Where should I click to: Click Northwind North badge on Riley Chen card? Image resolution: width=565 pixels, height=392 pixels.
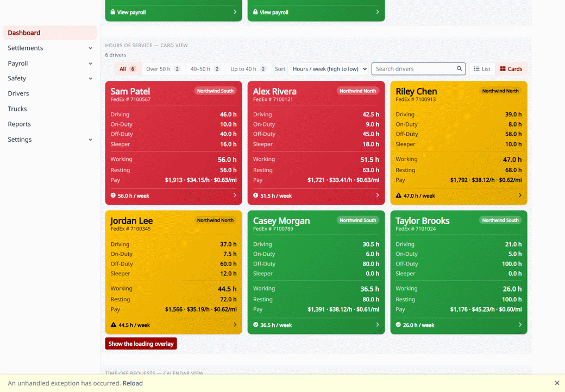pos(500,91)
